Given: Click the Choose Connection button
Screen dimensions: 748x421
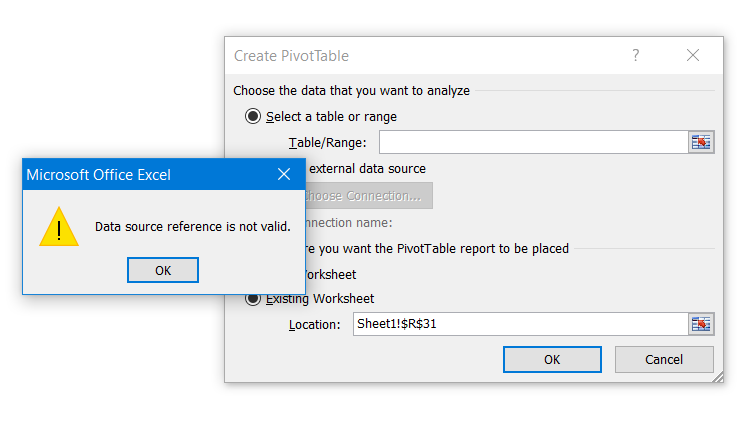Looking at the screenshot, I should (x=368, y=195).
